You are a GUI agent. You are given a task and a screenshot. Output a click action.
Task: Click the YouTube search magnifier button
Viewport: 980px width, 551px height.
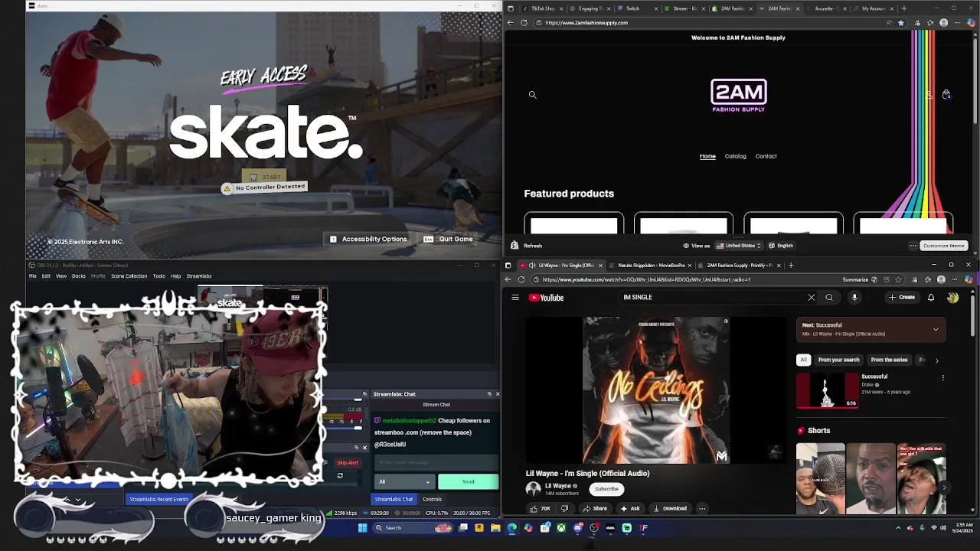[x=829, y=298]
